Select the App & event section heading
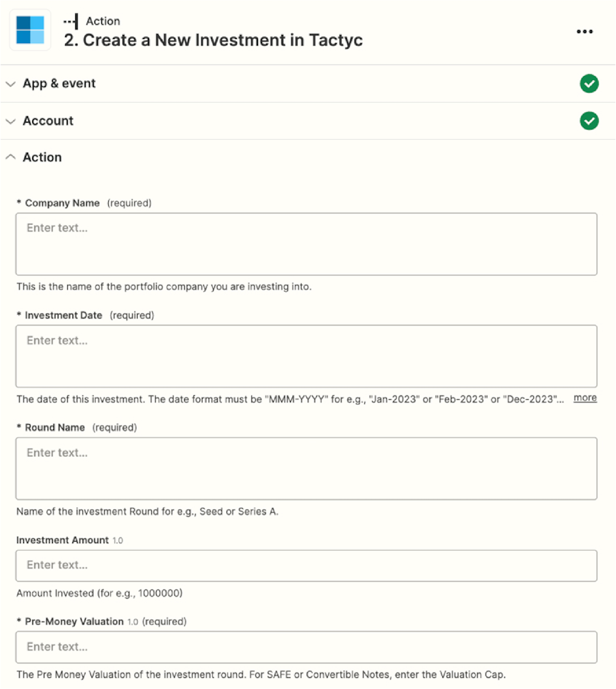 tap(59, 84)
